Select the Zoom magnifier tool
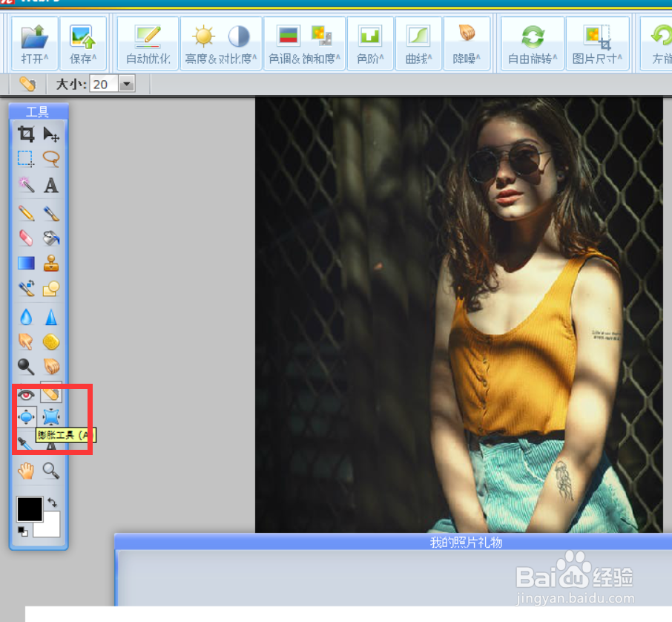672x622 pixels. click(x=51, y=471)
